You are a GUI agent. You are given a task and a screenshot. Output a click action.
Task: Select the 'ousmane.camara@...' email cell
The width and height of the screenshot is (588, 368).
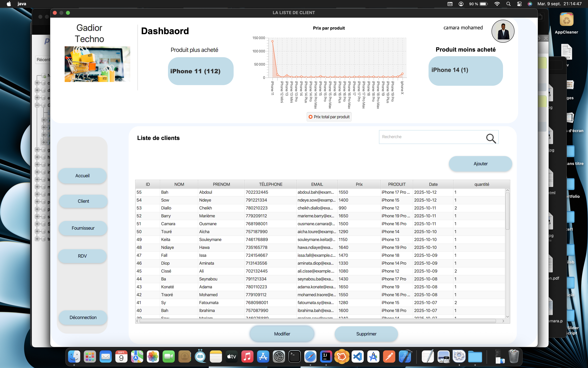point(317,224)
